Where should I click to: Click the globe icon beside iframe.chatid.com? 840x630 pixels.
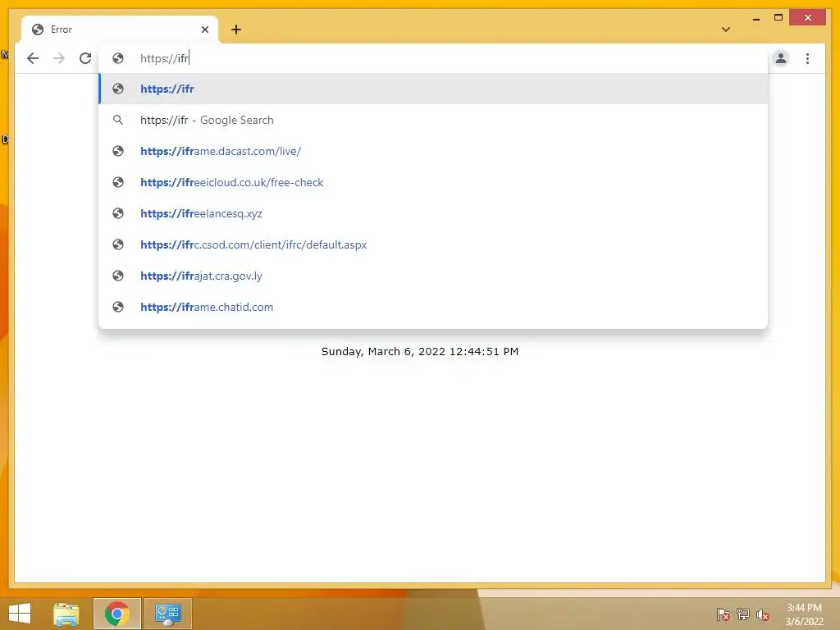pyautogui.click(x=118, y=307)
